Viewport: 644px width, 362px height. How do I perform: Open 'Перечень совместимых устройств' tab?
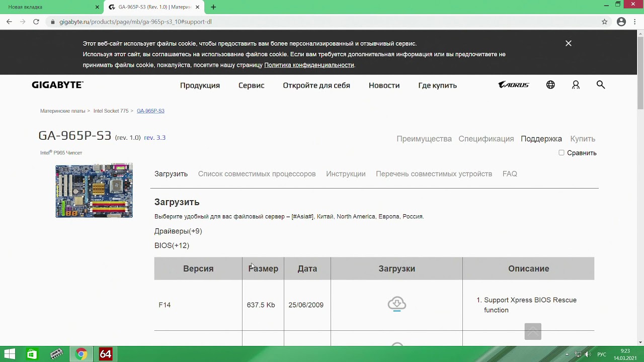point(434,174)
